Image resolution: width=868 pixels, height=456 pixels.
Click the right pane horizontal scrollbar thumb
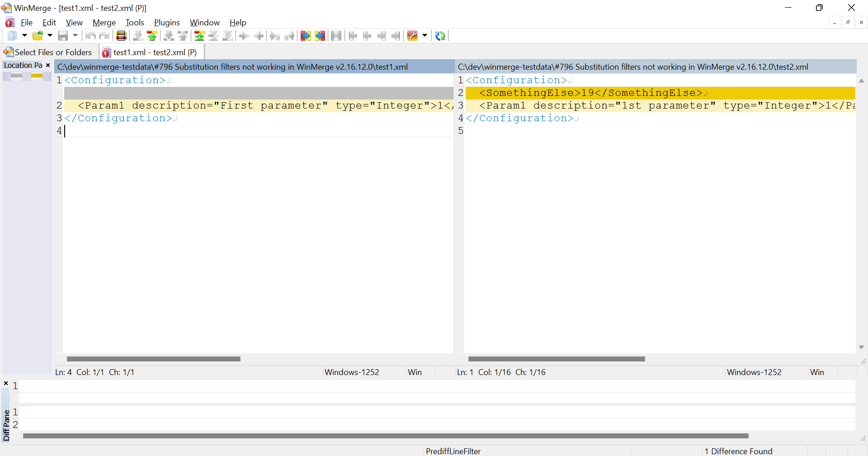click(x=557, y=359)
